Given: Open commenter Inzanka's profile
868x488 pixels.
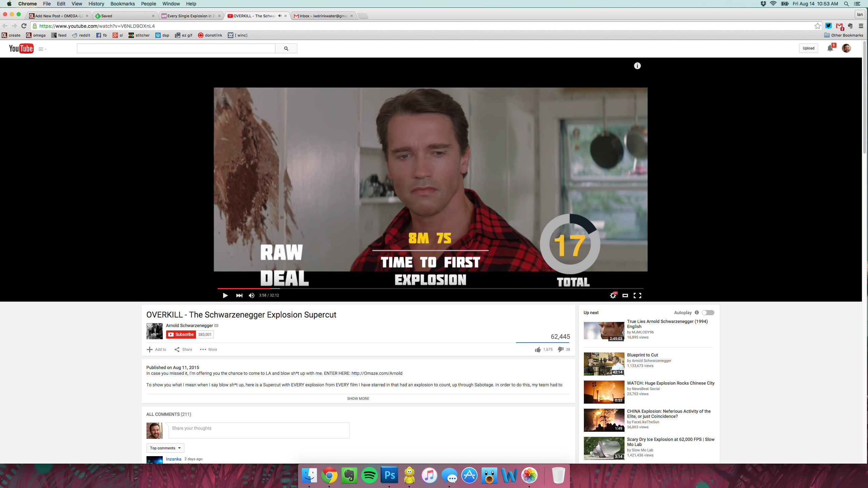Looking at the screenshot, I should 174,459.
